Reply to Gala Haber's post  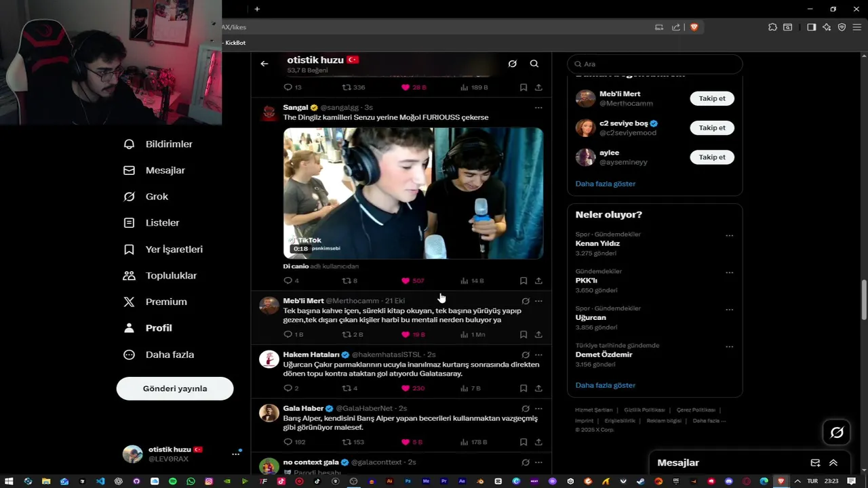[288, 442]
